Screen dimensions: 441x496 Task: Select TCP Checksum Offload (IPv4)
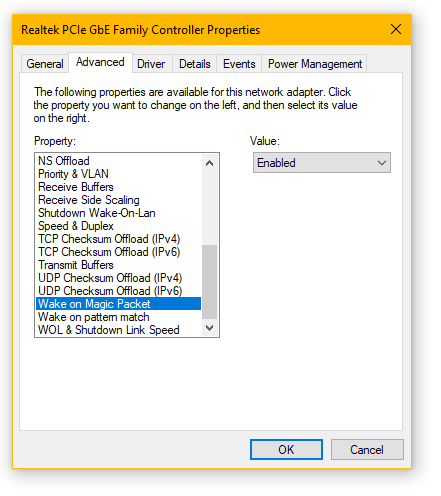click(119, 239)
